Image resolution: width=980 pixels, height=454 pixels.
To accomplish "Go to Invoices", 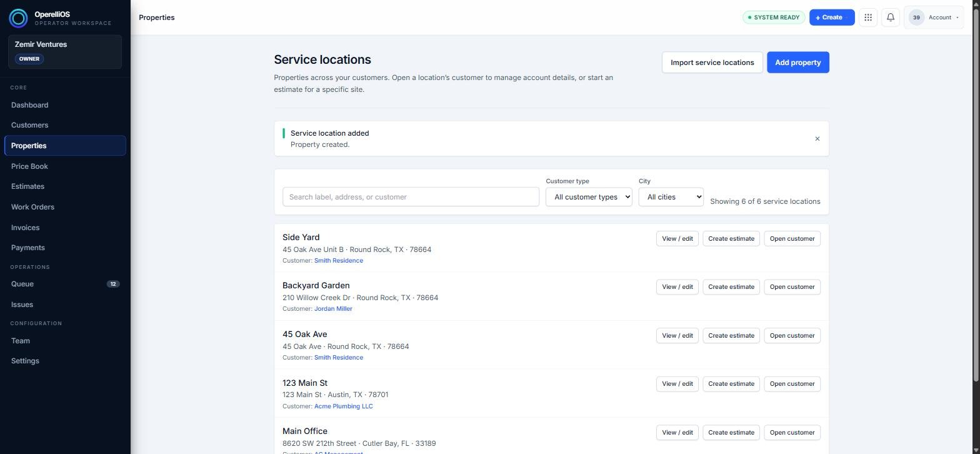I will (x=65, y=228).
